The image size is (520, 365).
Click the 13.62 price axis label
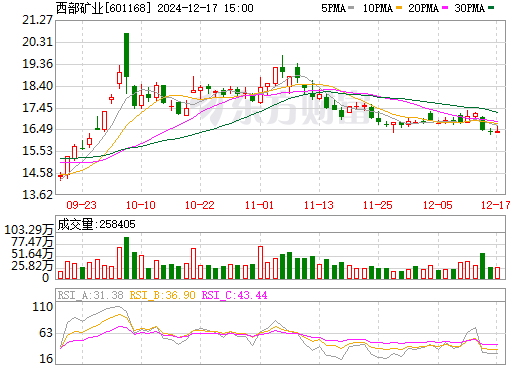coord(37,194)
